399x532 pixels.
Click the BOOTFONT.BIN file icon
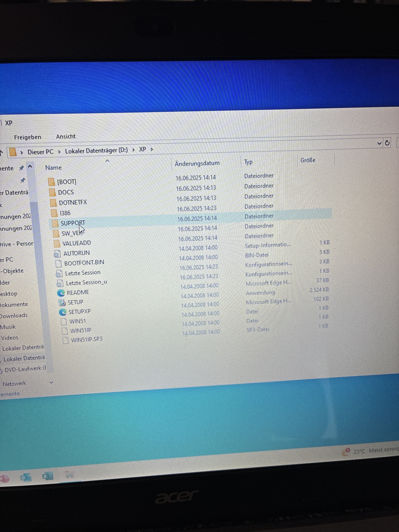(58, 263)
